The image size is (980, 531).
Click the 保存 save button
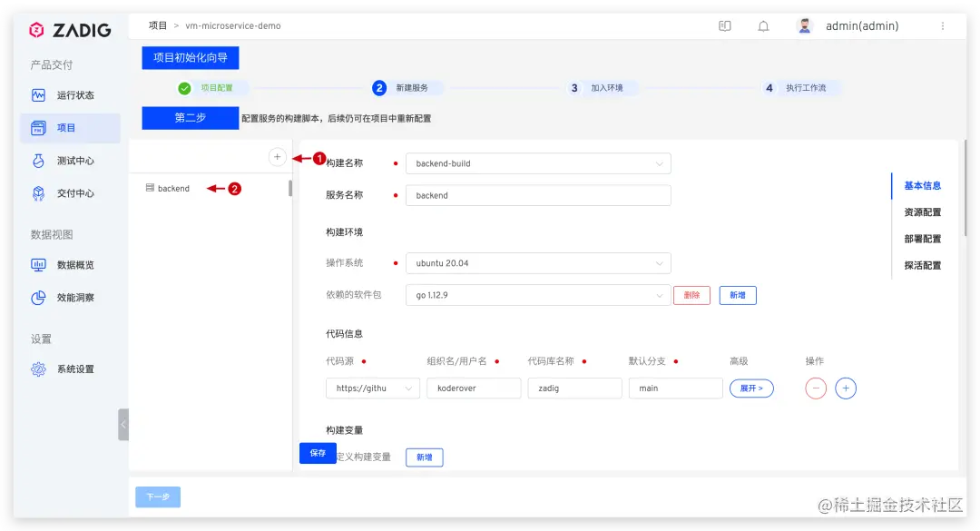[x=318, y=453]
